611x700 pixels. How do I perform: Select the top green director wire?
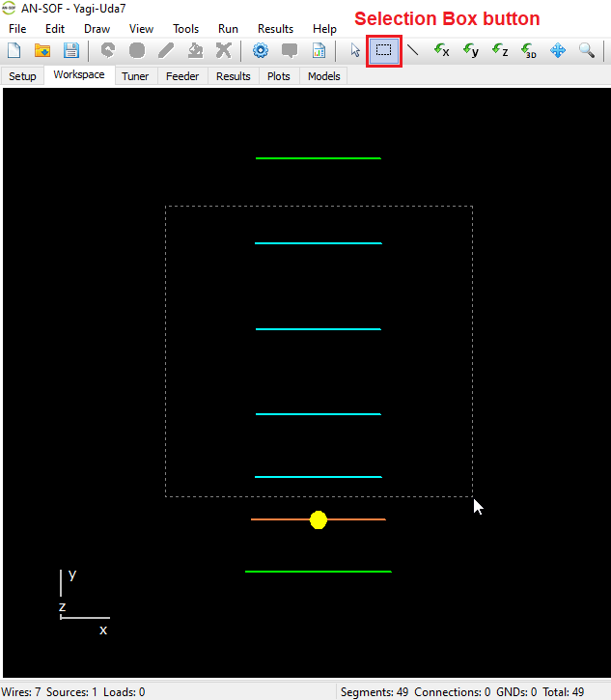(319, 158)
